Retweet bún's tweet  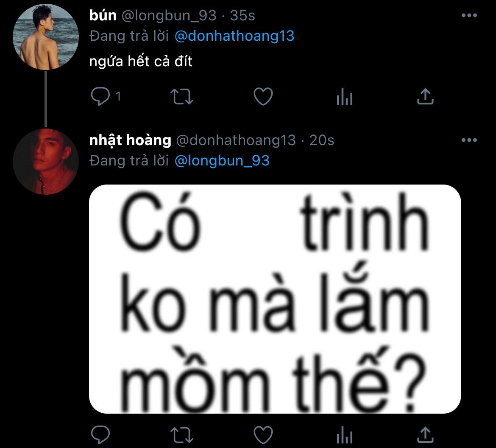(x=181, y=97)
